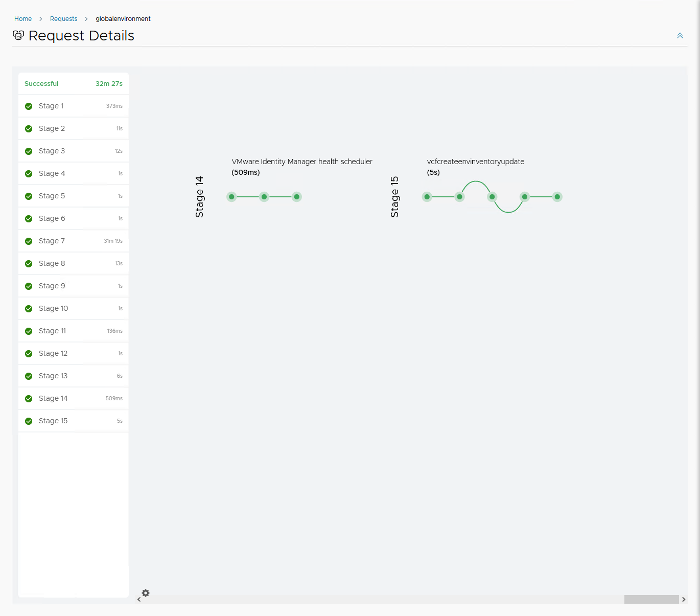This screenshot has width=700, height=616.
Task: Select the Stage 2 row label
Action: point(52,128)
